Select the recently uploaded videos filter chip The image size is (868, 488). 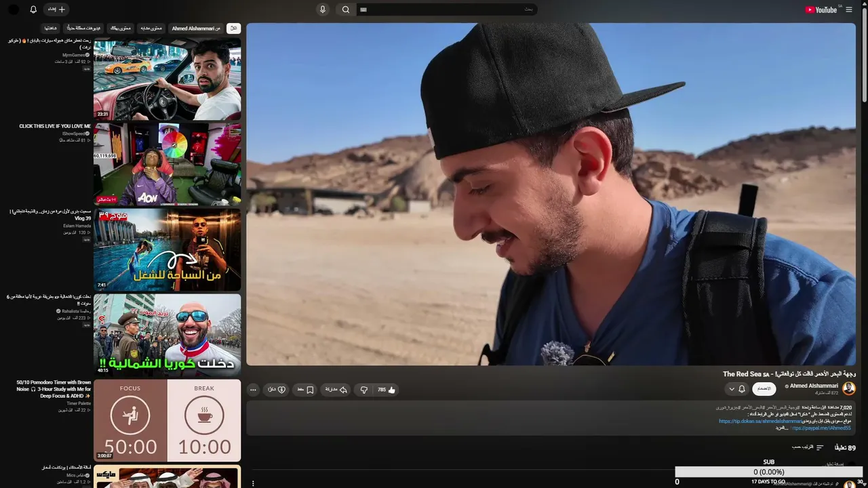coord(83,28)
